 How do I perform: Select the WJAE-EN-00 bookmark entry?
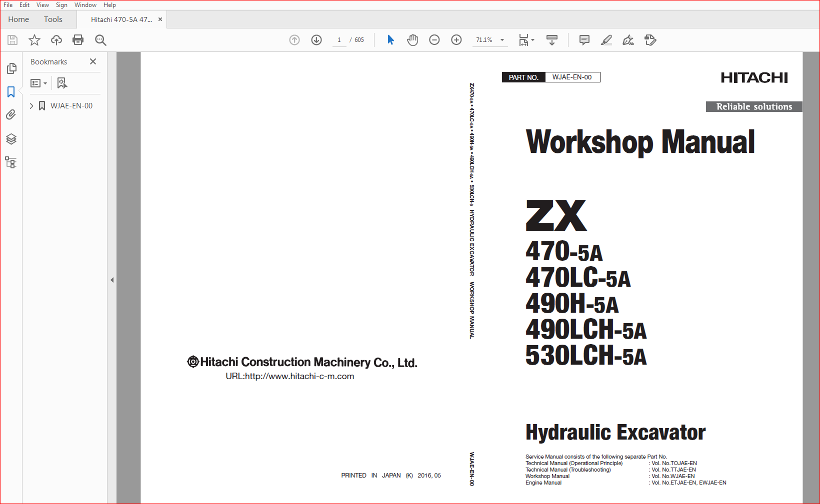71,106
